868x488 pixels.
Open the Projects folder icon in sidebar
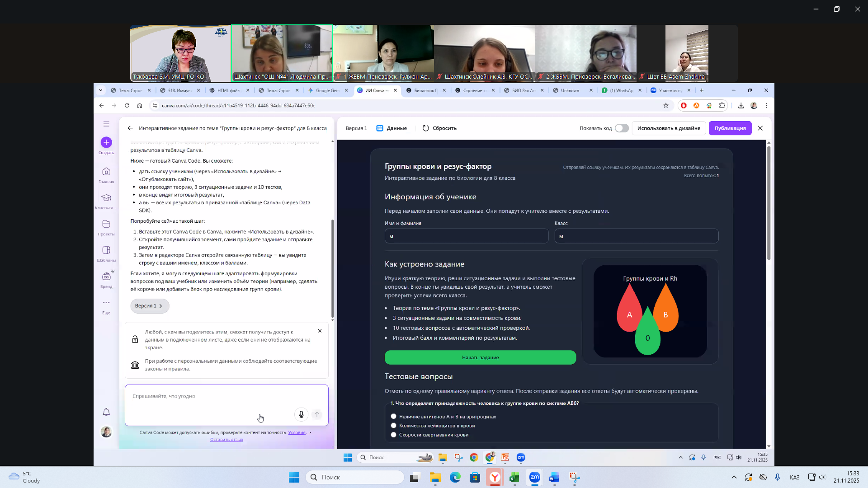(106, 224)
